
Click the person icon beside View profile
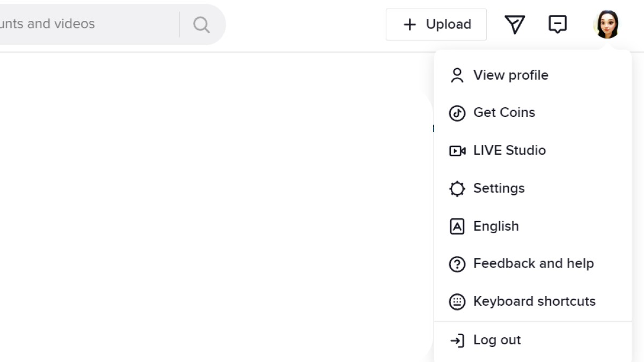click(457, 76)
